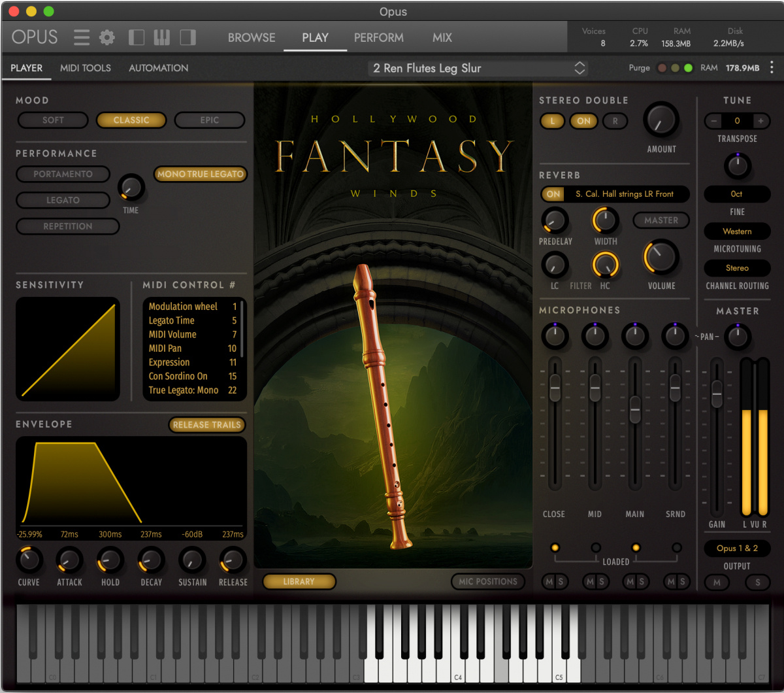The height and width of the screenshot is (693, 784).
Task: Adjust the Stereo Double Amount knob
Action: [661, 122]
